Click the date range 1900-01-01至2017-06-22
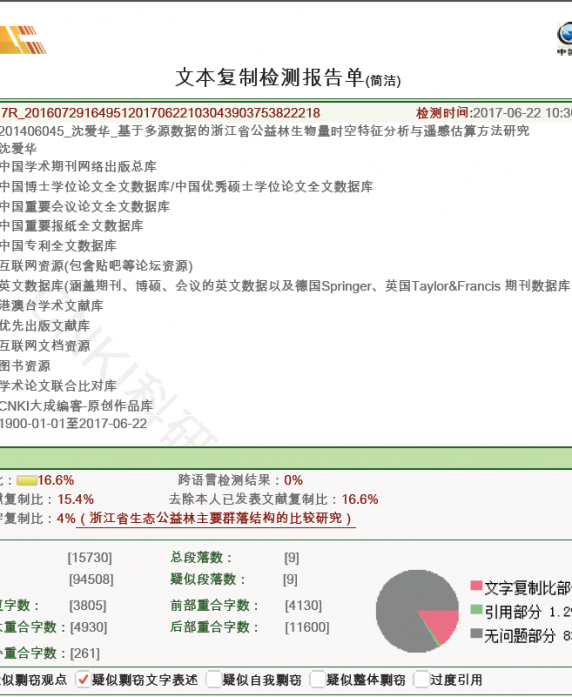This screenshot has height=697, width=572. (x=73, y=424)
